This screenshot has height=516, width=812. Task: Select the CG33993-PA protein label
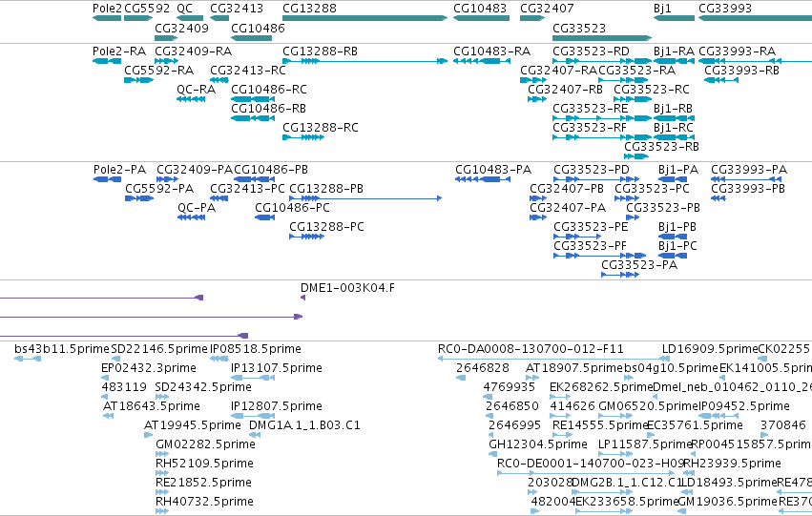pyautogui.click(x=749, y=170)
